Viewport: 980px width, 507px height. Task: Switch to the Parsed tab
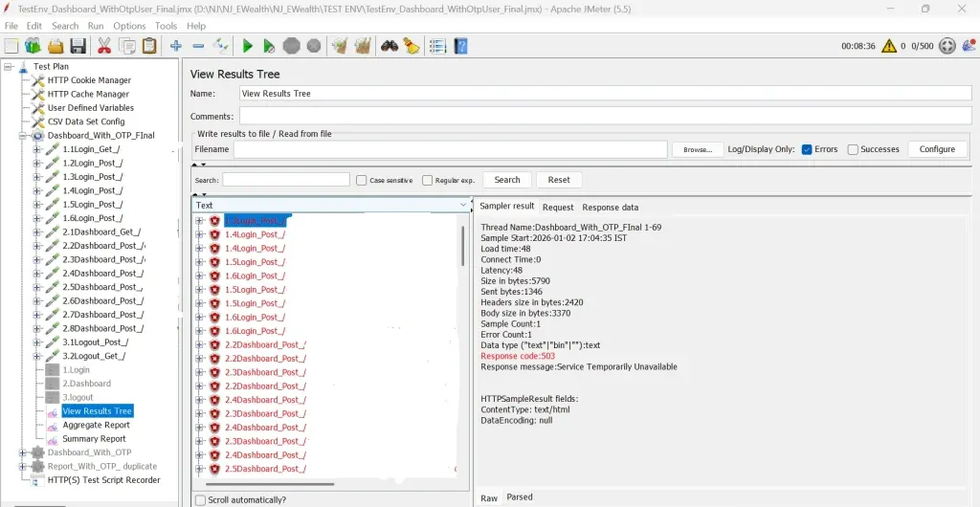click(520, 497)
